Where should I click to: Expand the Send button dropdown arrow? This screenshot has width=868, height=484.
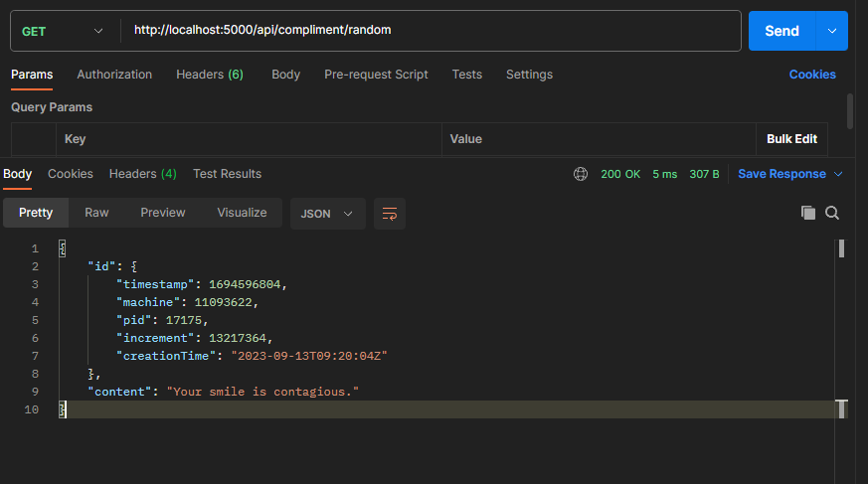[x=831, y=31]
